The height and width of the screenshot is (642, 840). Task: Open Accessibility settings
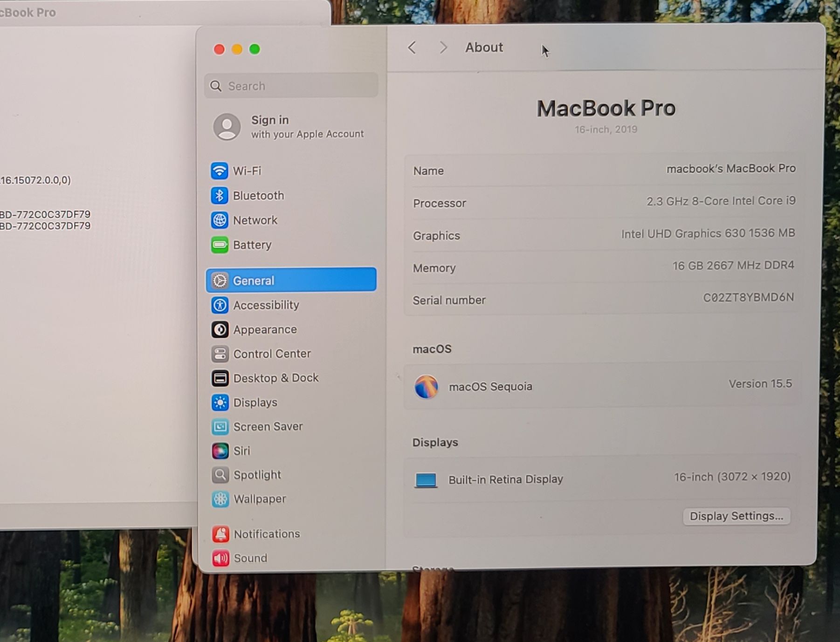point(266,305)
